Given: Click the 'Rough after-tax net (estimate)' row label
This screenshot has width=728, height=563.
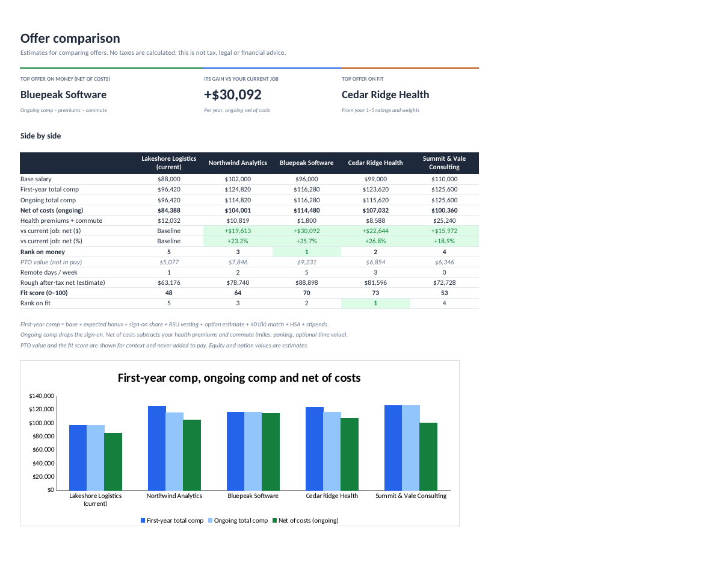Looking at the screenshot, I should [x=63, y=282].
